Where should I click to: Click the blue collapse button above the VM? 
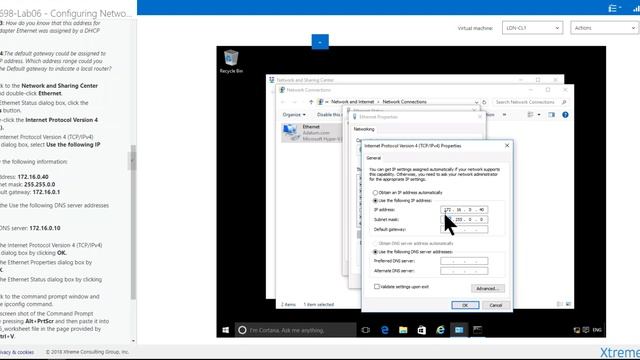click(x=320, y=42)
